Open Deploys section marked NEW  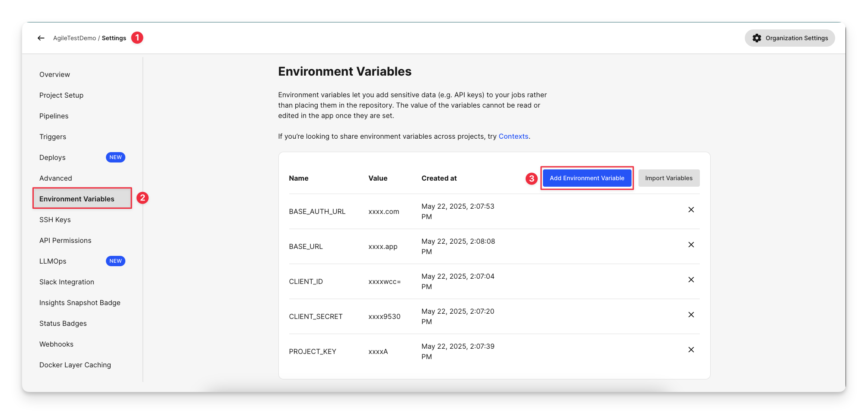tap(52, 157)
